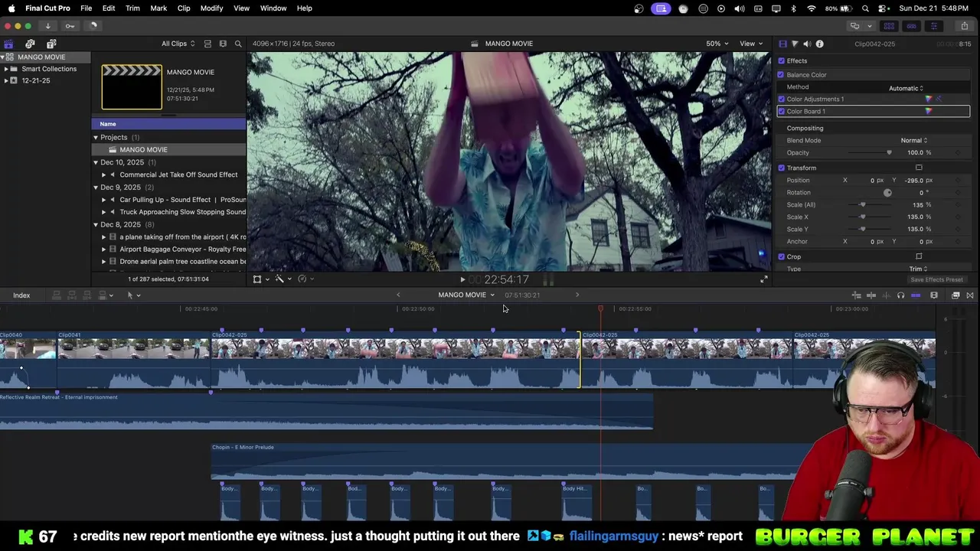980x551 pixels.
Task: Open the All Clips filter pop-up
Action: coord(178,44)
